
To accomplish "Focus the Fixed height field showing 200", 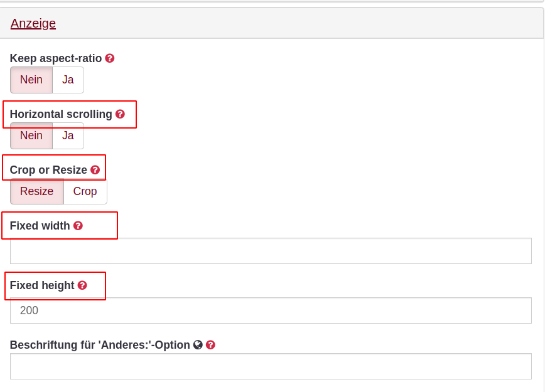I will tap(271, 310).
